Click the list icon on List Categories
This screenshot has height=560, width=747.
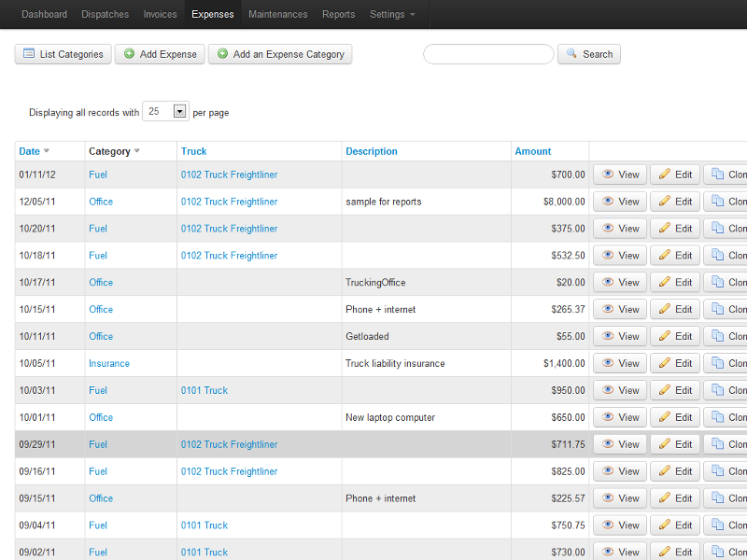tap(29, 54)
